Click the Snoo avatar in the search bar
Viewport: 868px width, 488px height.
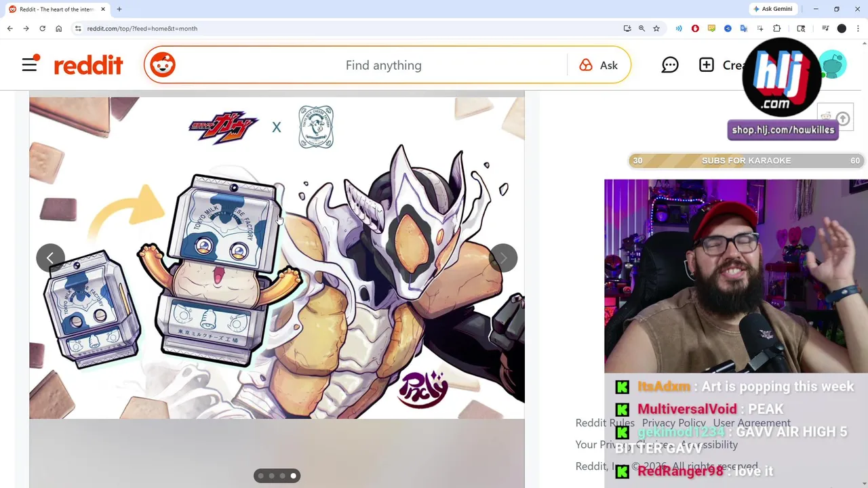(163, 65)
